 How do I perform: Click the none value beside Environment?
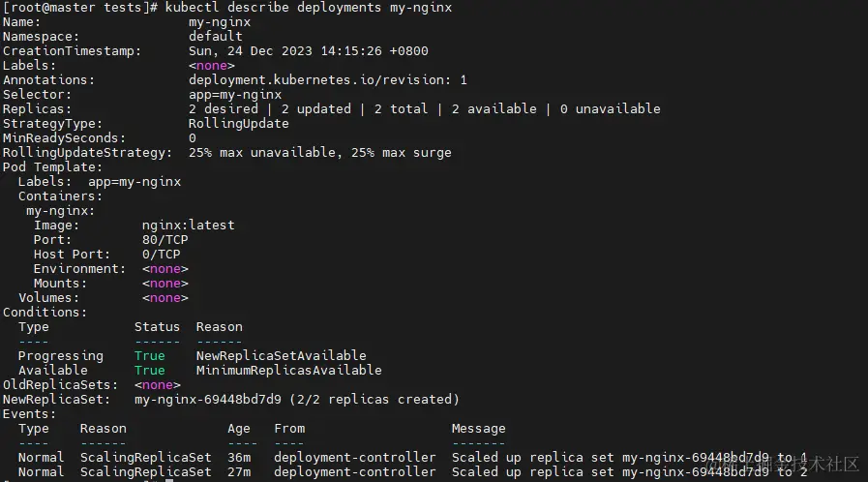coord(165,269)
